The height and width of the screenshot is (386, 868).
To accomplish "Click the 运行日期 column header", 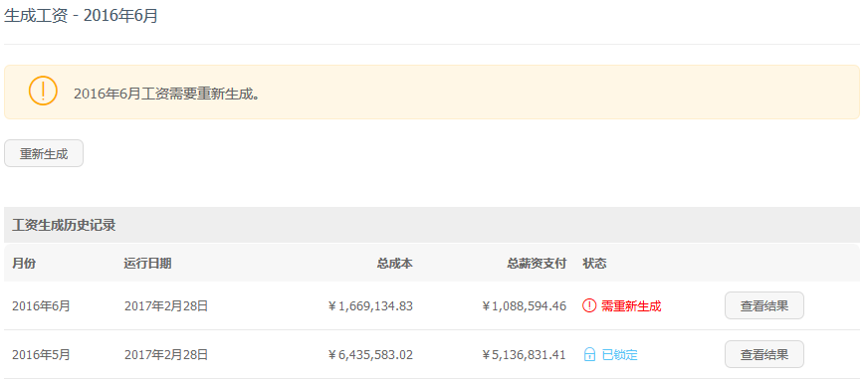I will point(147,264).
